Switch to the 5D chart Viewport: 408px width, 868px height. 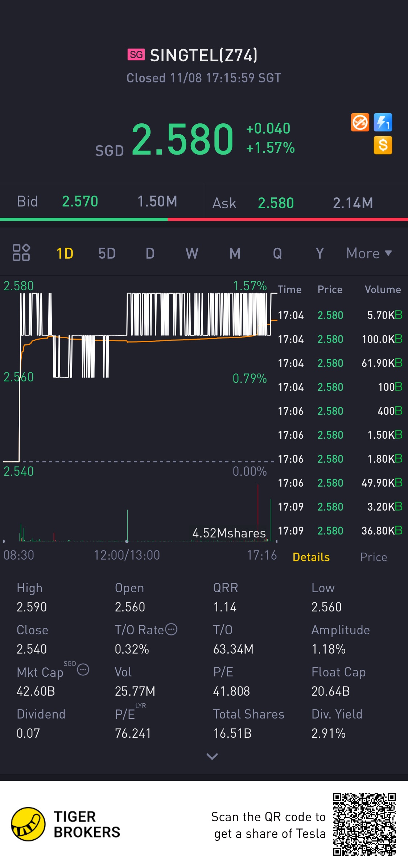107,253
